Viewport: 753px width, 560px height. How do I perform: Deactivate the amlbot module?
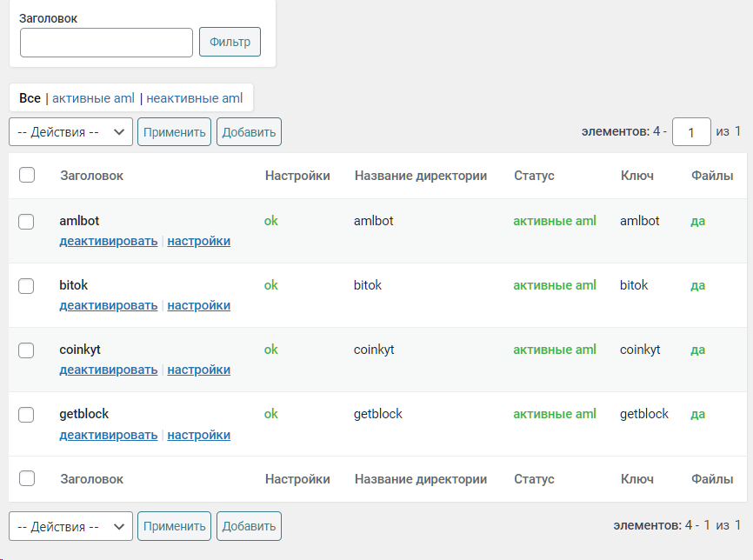click(x=108, y=242)
